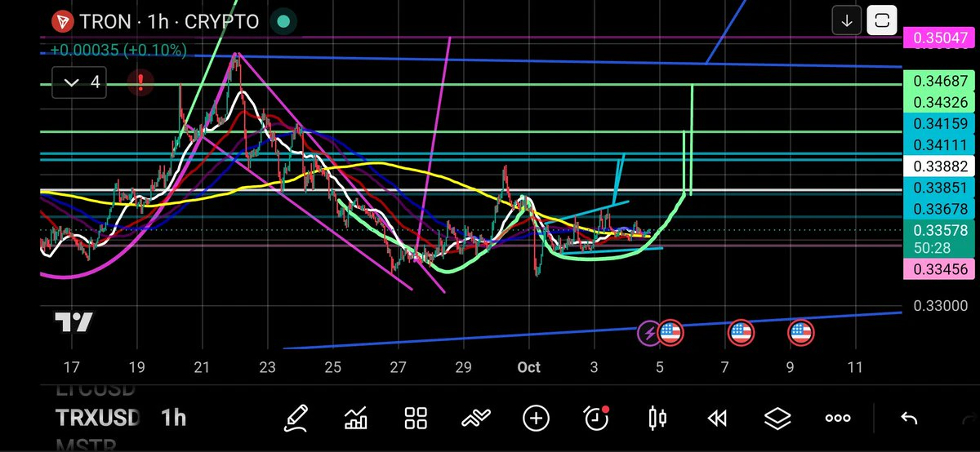Open the three-dots more menu
Screen dimensions: 980x452
tap(838, 419)
